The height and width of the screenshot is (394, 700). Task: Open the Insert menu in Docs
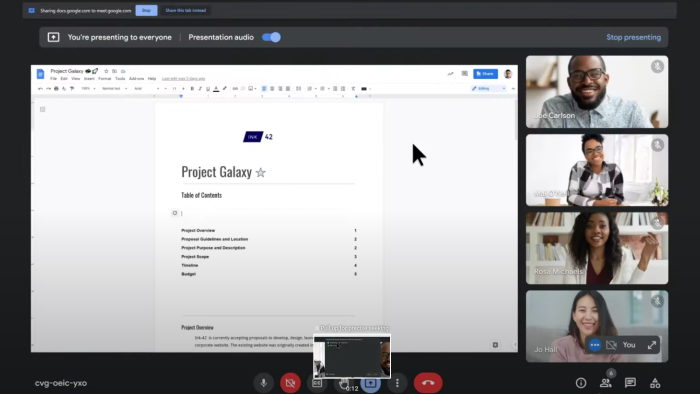tap(89, 79)
